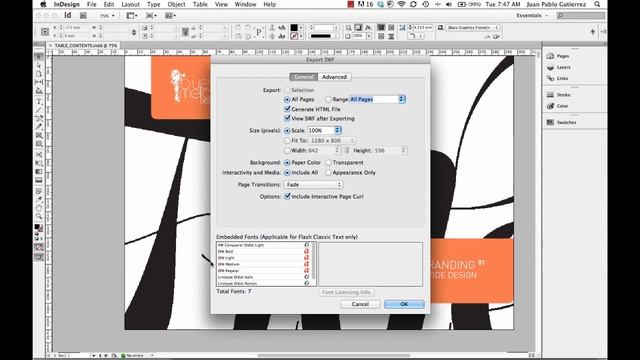The height and width of the screenshot is (360, 640).
Task: Open the Layout menu
Action: pyautogui.click(x=130, y=4)
